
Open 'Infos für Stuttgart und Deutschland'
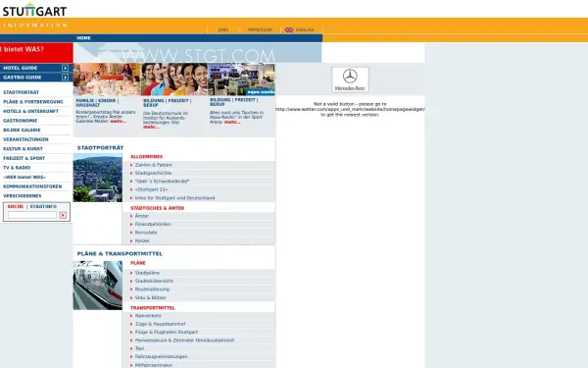point(174,198)
